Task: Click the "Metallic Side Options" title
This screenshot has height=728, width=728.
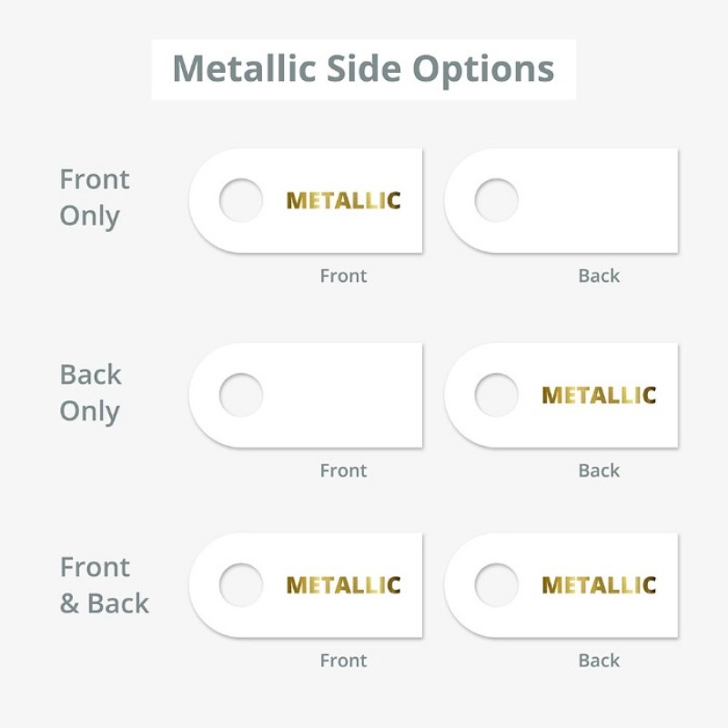Action: [363, 69]
